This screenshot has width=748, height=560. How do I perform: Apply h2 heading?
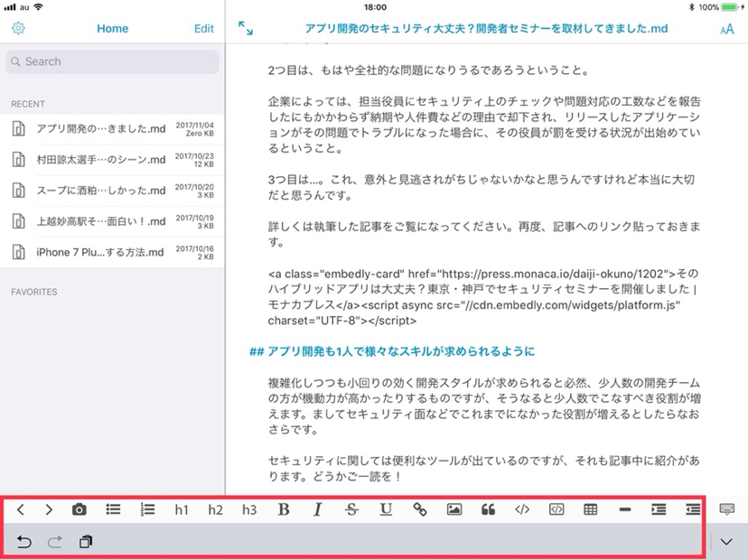pyautogui.click(x=215, y=510)
